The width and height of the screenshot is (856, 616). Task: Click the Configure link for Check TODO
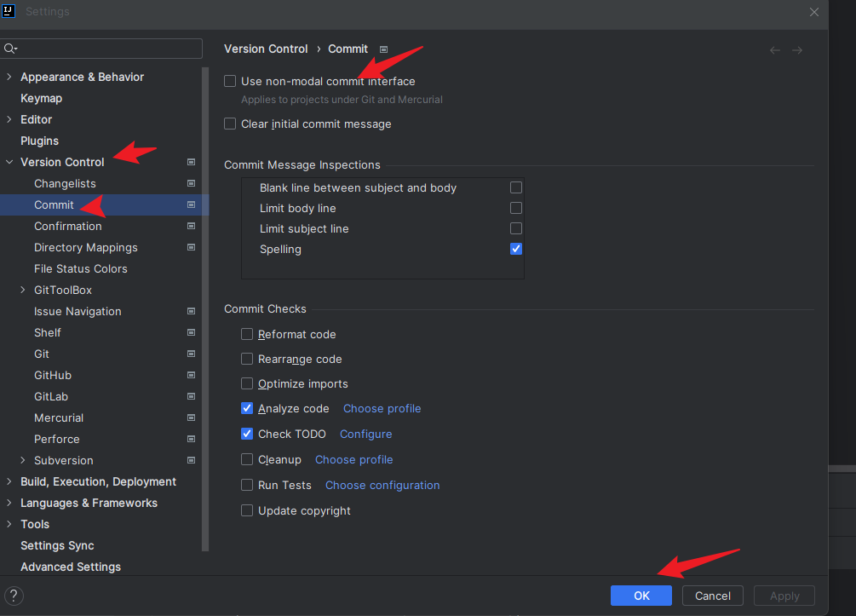tap(365, 434)
